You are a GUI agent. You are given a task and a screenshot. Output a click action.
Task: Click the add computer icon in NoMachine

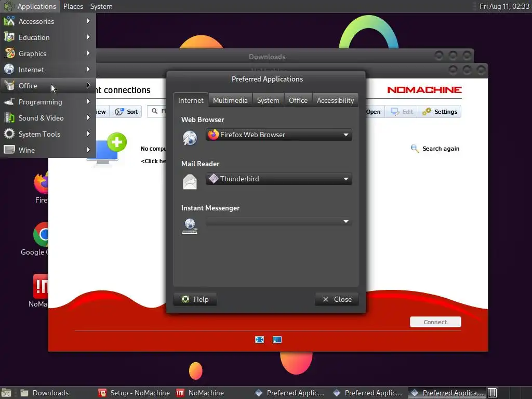coord(106,150)
